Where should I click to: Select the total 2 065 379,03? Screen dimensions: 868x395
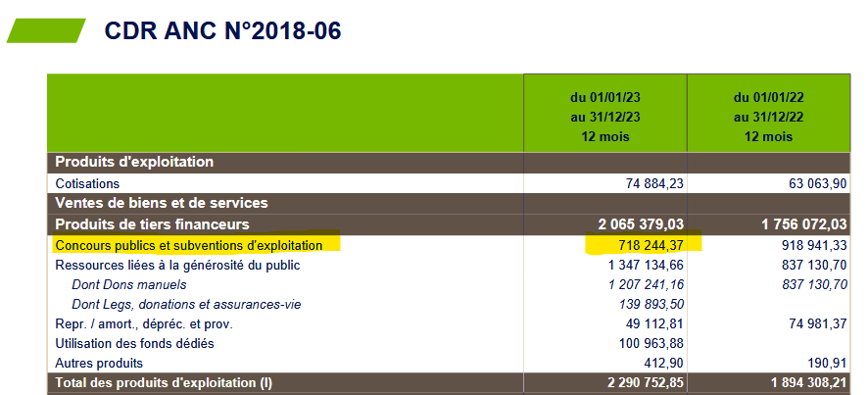click(641, 224)
